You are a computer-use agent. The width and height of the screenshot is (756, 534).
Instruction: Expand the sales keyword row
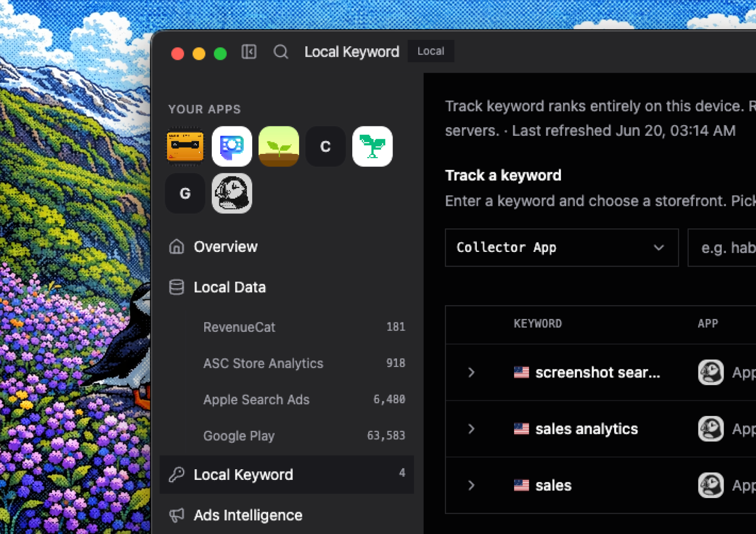(x=471, y=485)
